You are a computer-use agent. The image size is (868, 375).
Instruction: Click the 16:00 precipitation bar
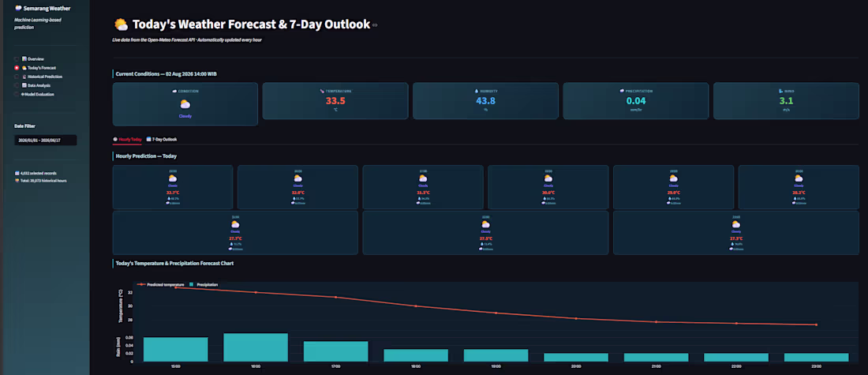pos(256,347)
